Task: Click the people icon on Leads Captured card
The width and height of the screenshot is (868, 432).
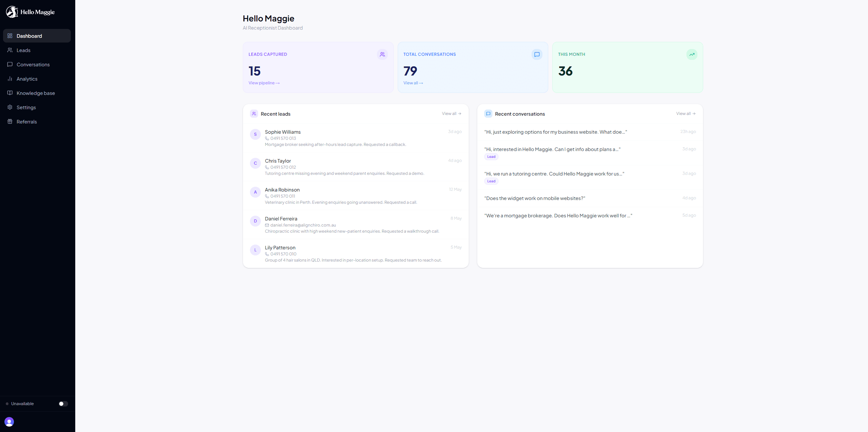Action: click(x=382, y=54)
